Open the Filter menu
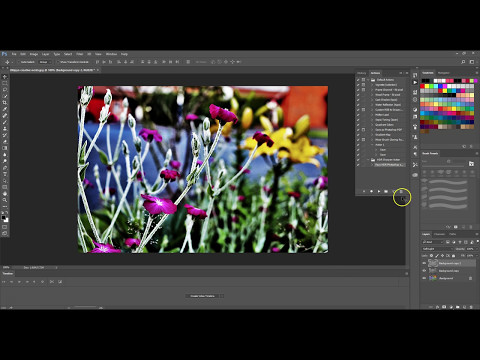Viewport: 480px width, 360px height. (x=80, y=54)
